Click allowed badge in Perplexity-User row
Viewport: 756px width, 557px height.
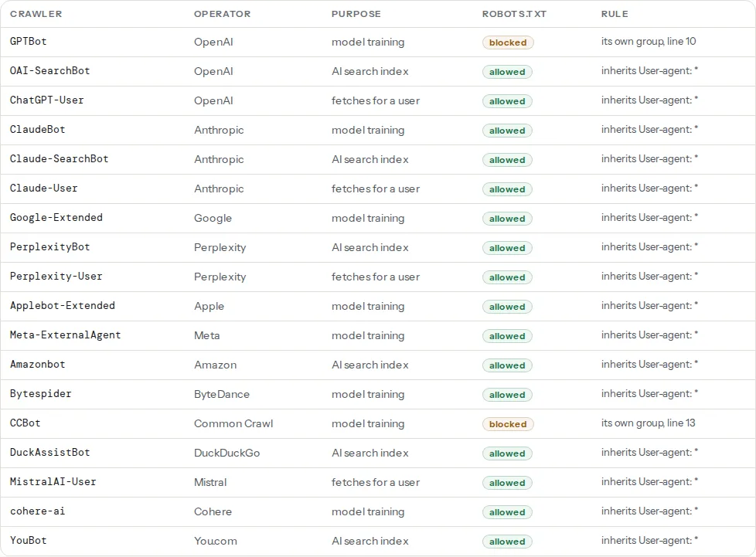(x=507, y=277)
